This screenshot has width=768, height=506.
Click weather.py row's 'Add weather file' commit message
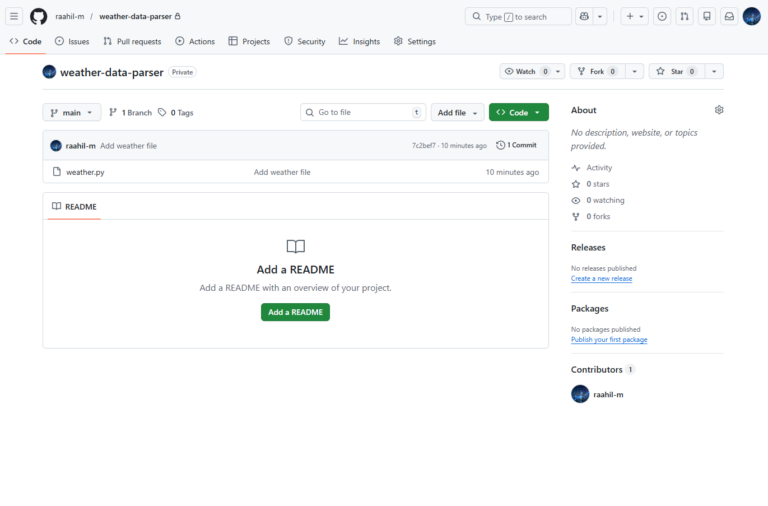coord(282,172)
